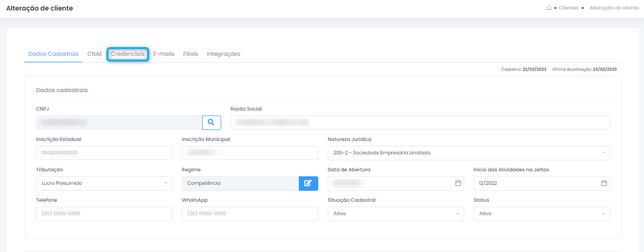This screenshot has height=252, width=644.
Task: Expand the Status dropdown
Action: 542,214
